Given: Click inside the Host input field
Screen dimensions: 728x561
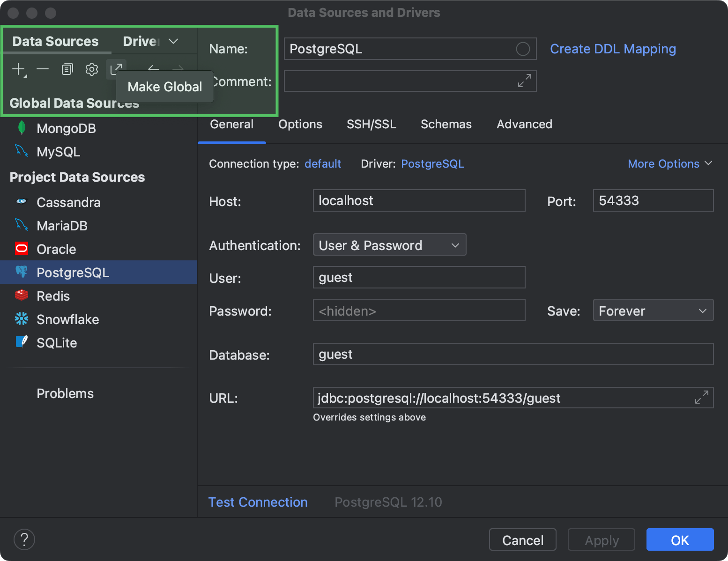Looking at the screenshot, I should pos(418,200).
